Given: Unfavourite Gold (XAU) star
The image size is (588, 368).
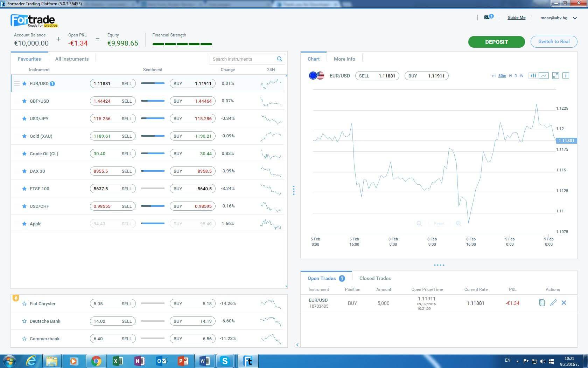Looking at the screenshot, I should point(24,136).
